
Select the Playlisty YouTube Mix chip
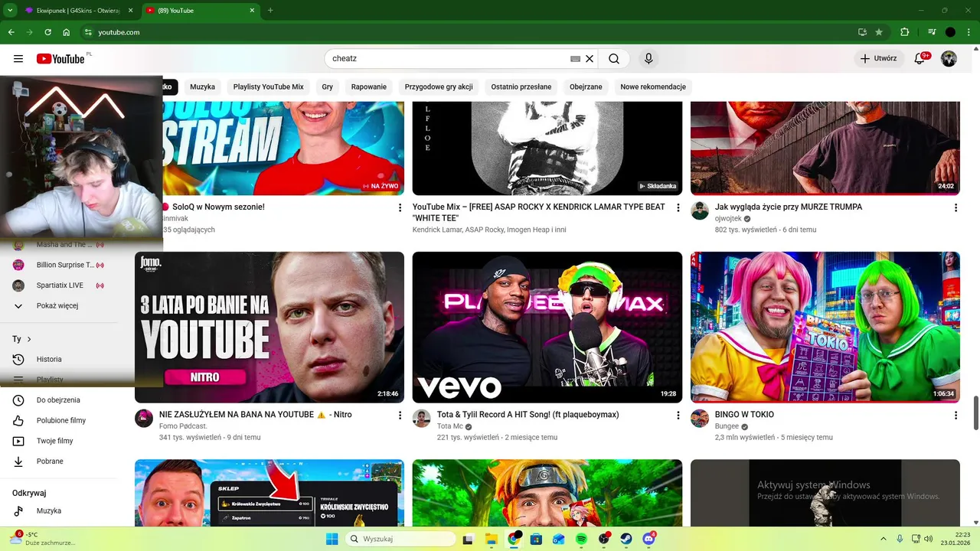tap(268, 86)
